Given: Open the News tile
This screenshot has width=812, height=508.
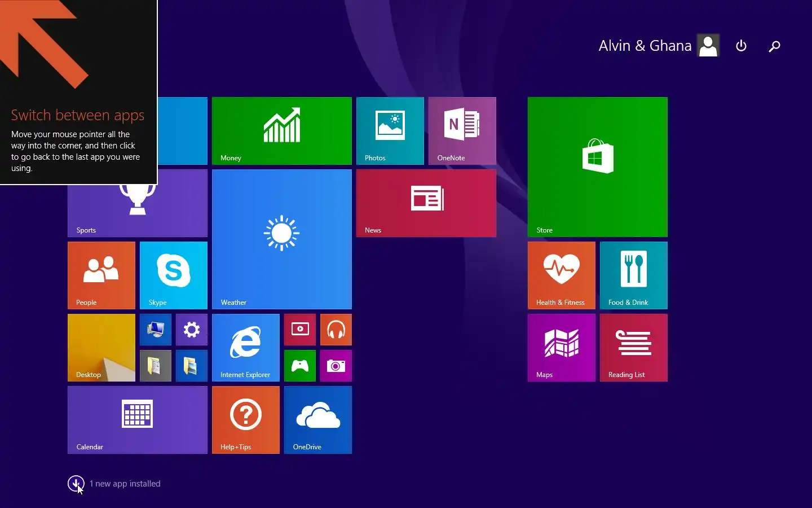Looking at the screenshot, I should (x=426, y=203).
